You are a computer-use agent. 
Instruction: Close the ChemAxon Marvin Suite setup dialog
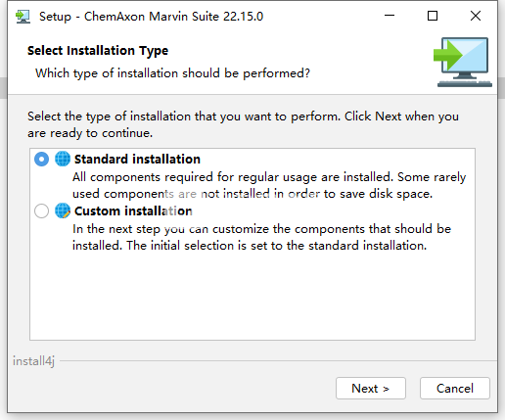pyautogui.click(x=476, y=16)
